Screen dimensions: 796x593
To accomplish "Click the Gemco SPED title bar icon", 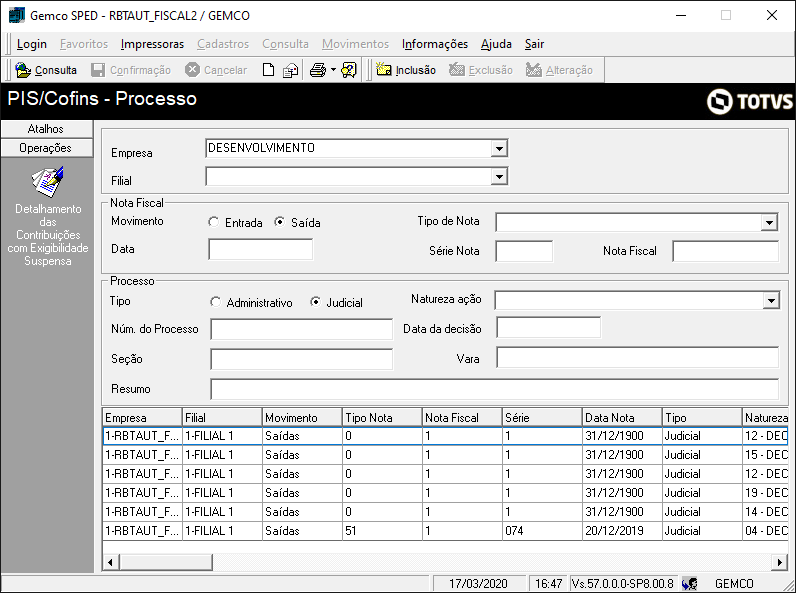I will (x=17, y=15).
